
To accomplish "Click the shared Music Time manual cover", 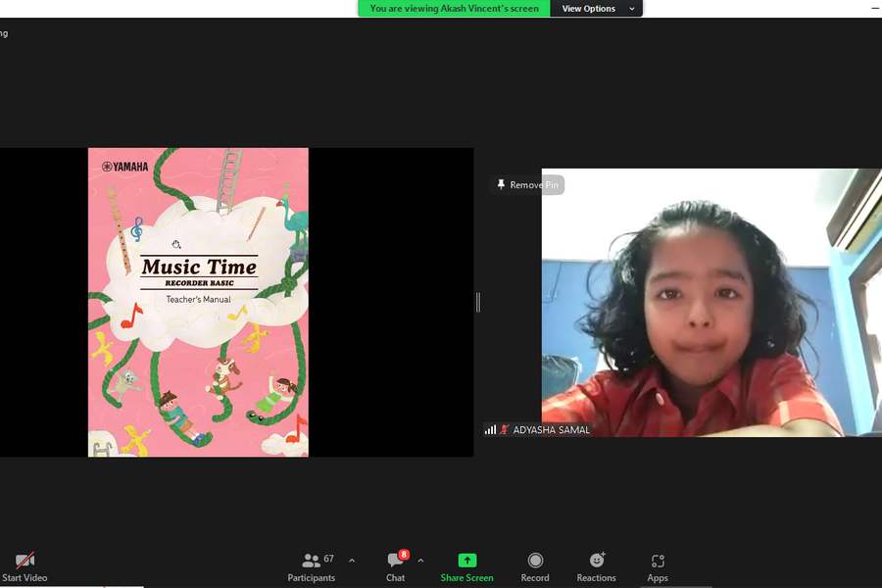I will [198, 302].
